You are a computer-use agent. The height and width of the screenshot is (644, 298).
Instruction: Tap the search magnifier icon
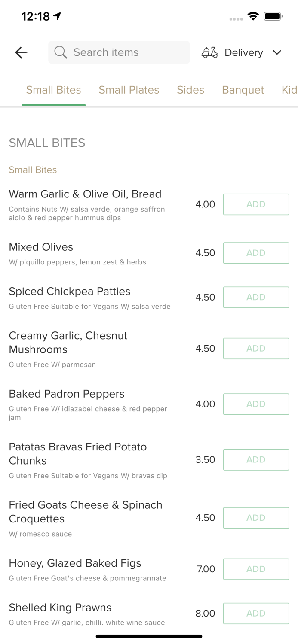[61, 52]
